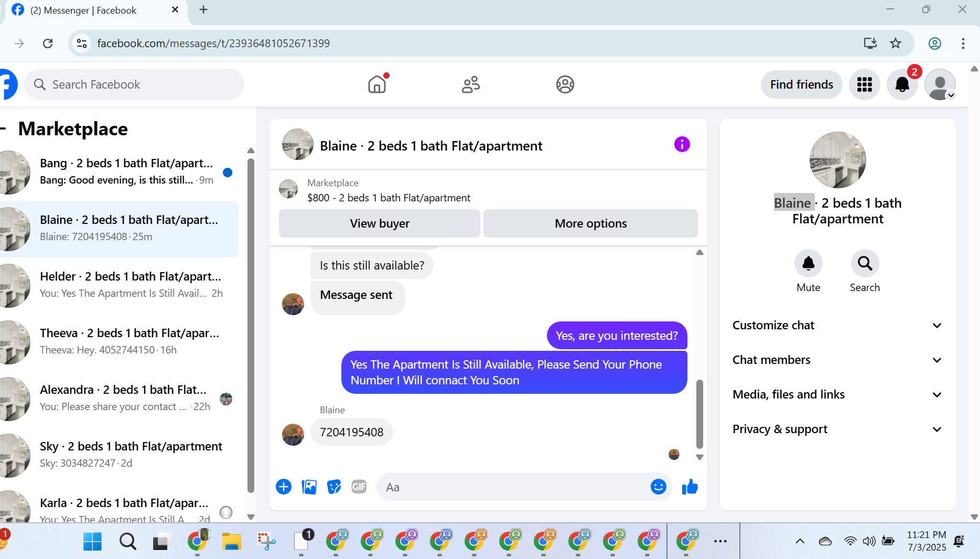The image size is (980, 559).
Task: Open the Friends icon in top navigation
Action: (470, 84)
